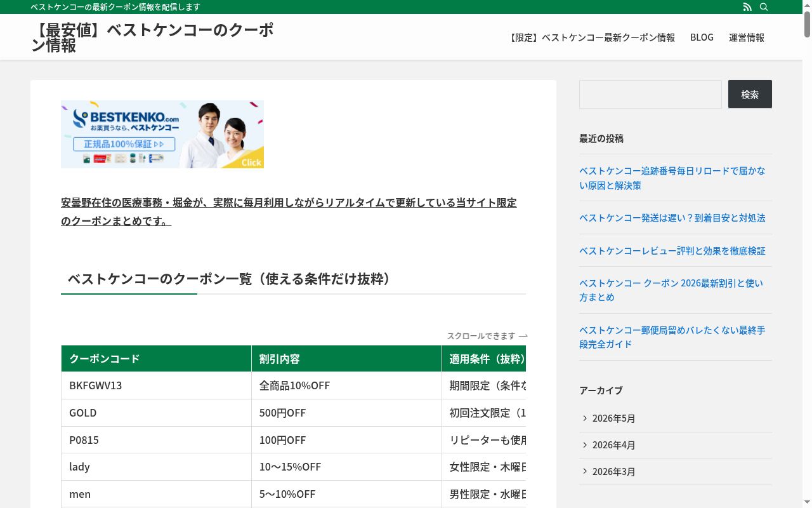
Task: Select the coupon code GOLD cell
Action: click(x=156, y=413)
